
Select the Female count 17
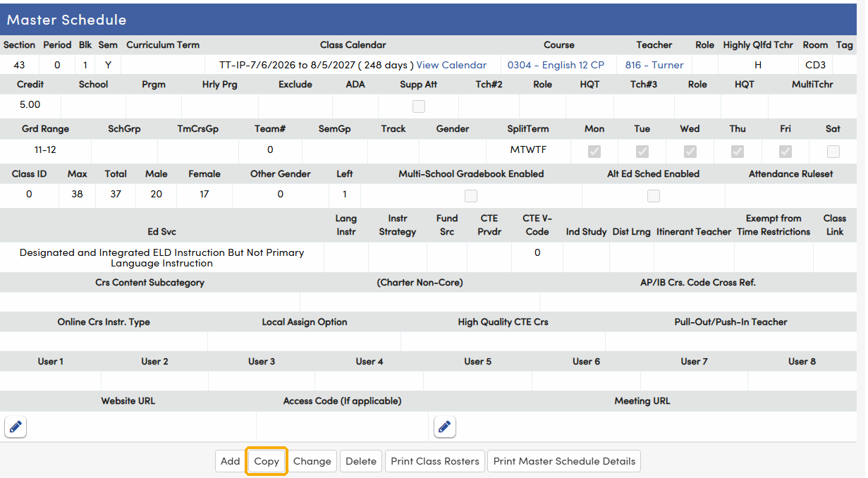click(204, 194)
